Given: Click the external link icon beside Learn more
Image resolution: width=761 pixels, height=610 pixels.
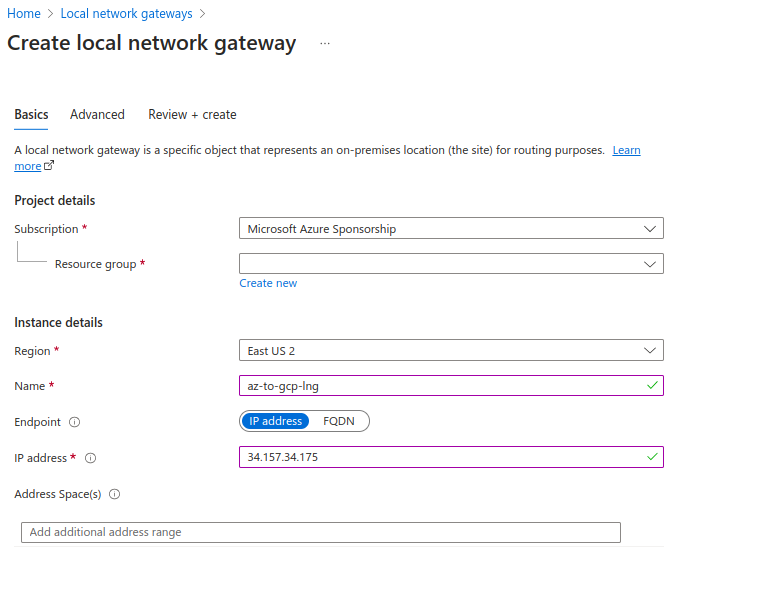Looking at the screenshot, I should point(49,166).
